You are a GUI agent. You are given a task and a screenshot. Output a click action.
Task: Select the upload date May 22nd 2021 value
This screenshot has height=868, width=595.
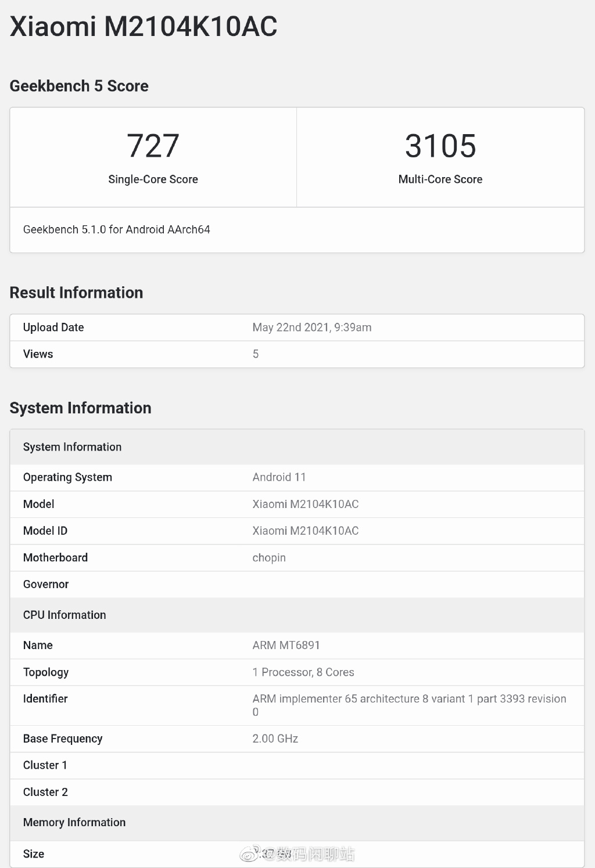click(311, 327)
